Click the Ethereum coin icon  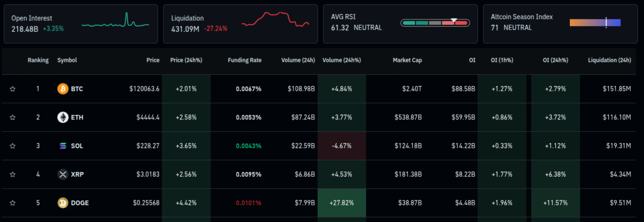[63, 117]
